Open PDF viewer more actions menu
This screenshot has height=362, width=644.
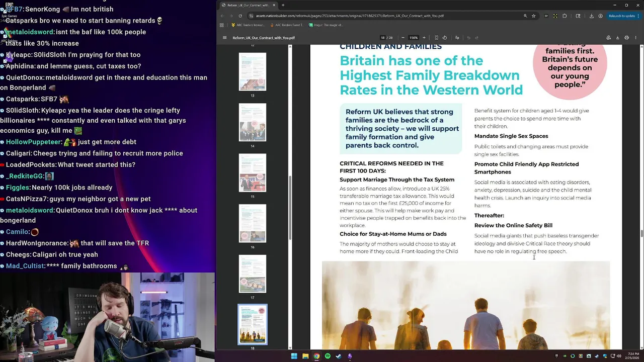(x=635, y=38)
